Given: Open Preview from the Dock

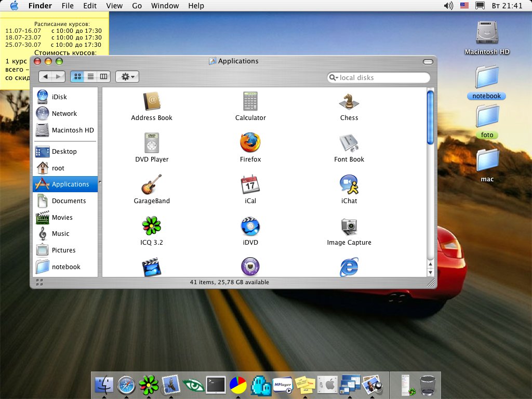Looking at the screenshot, I should click(x=372, y=385).
